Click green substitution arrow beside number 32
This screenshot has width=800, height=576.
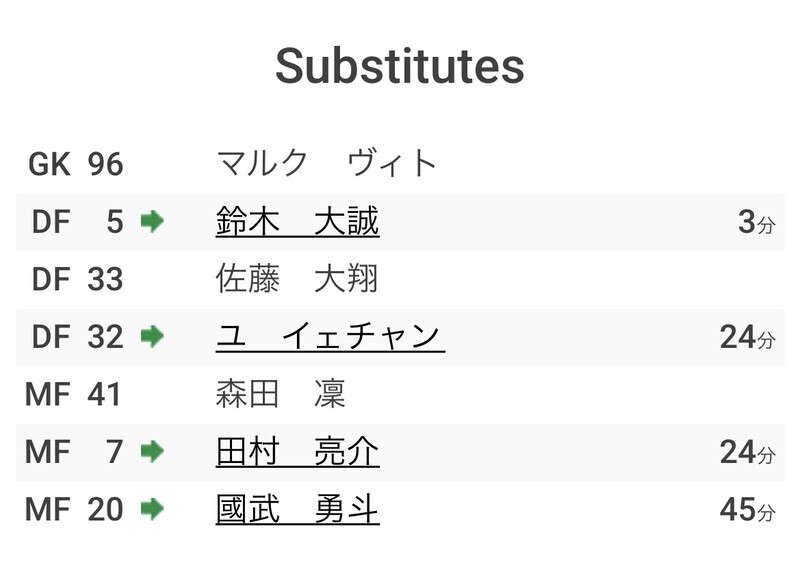click(152, 337)
